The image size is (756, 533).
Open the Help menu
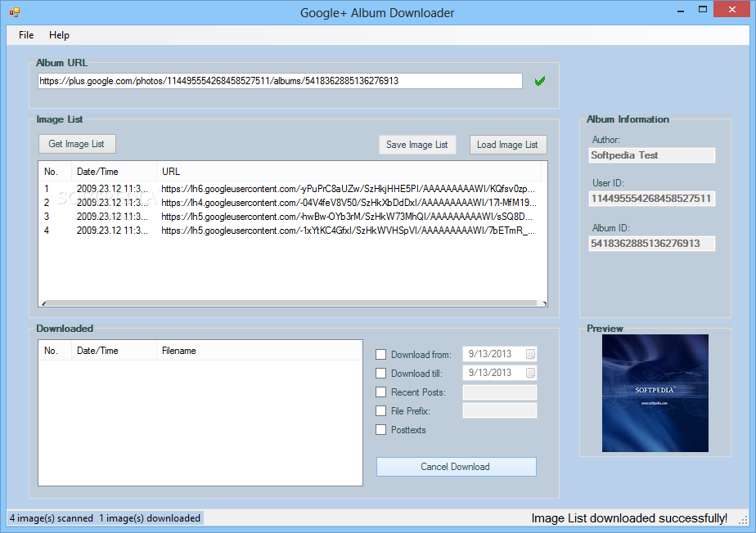click(59, 35)
